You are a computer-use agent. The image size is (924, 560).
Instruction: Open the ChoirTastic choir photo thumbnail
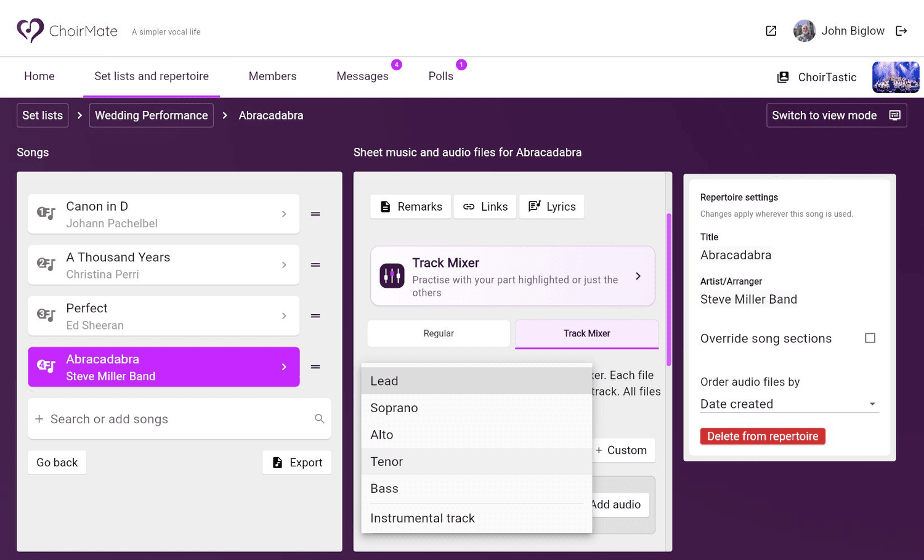[x=896, y=77]
